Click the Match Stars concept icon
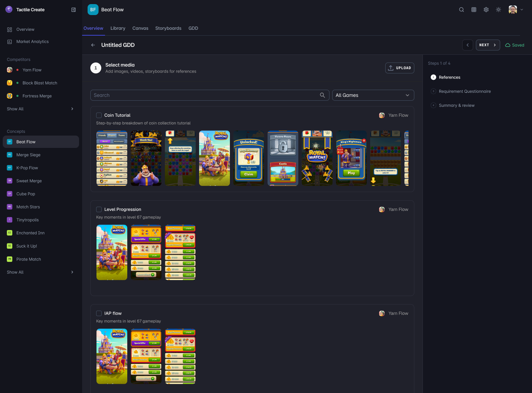 click(10, 207)
